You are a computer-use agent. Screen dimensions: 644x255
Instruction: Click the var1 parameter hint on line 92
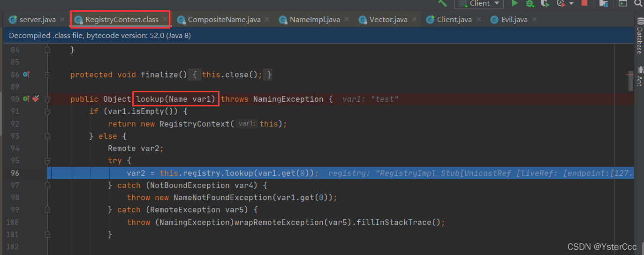click(246, 124)
